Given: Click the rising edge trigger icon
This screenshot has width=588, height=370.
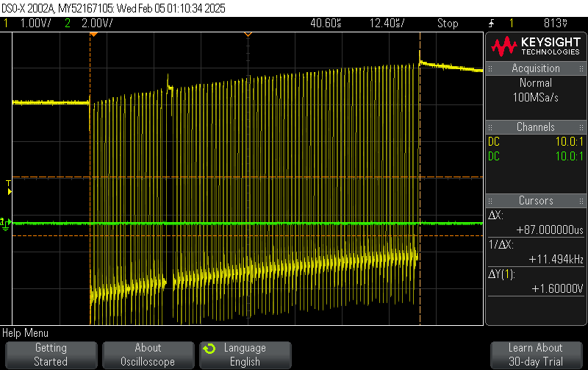Looking at the screenshot, I should pos(491,24).
